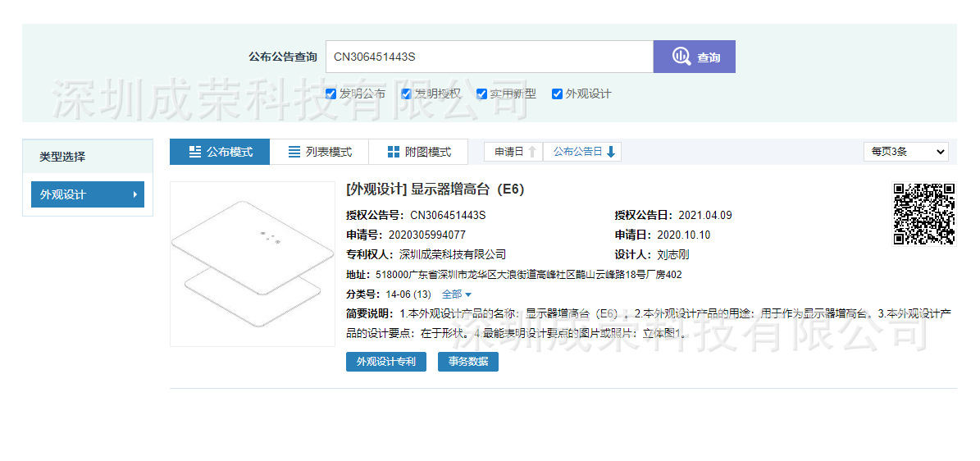Sort results by 公布公告日
Image resolution: width=980 pixels, height=461 pixels.
[582, 152]
